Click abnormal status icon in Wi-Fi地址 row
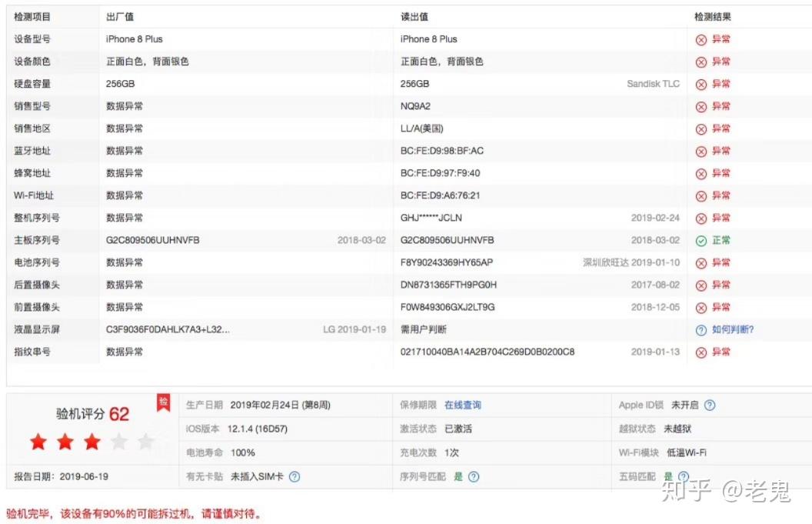Screen dimensions: 812x524 701,196
